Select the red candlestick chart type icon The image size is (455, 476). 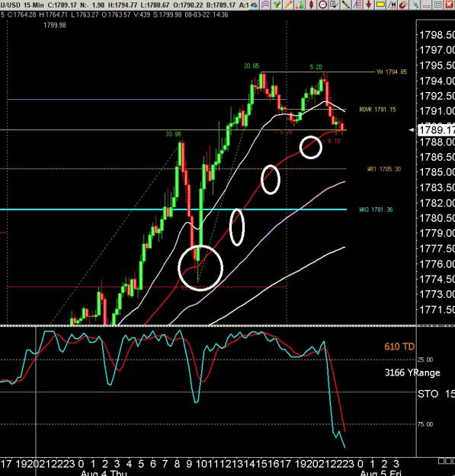[311, 5]
